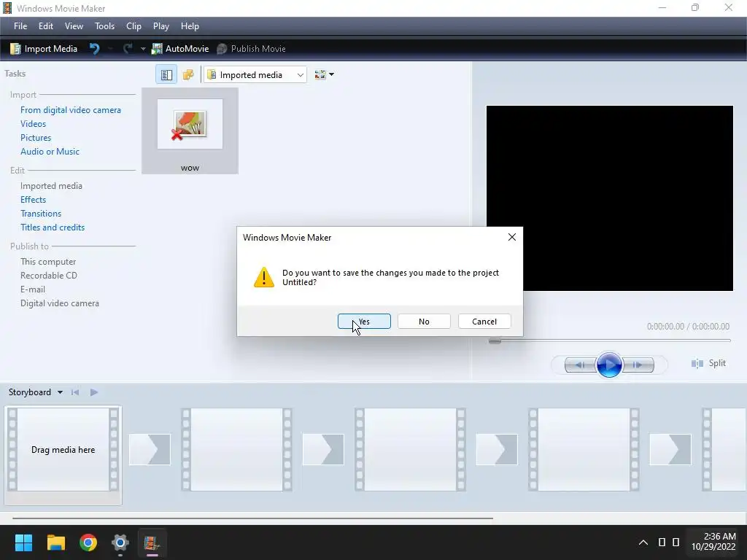747x560 pixels.
Task: Click Imported media under Edit
Action: pyautogui.click(x=52, y=186)
